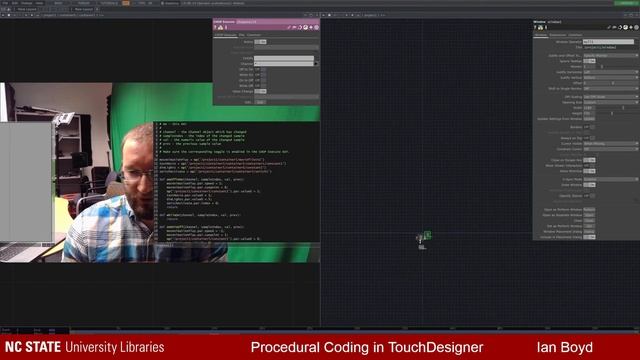Open Opening Size dropdown
Image resolution: width=640 pixels, height=360 pixels.
point(611,102)
